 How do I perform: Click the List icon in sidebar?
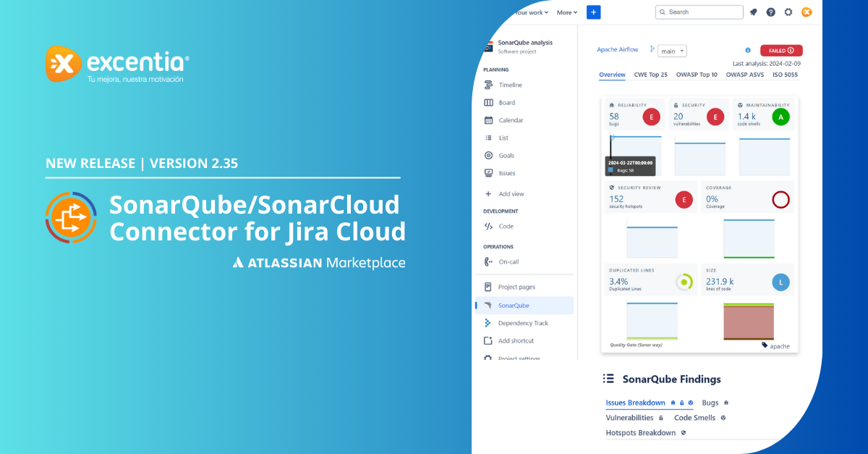[x=489, y=138]
